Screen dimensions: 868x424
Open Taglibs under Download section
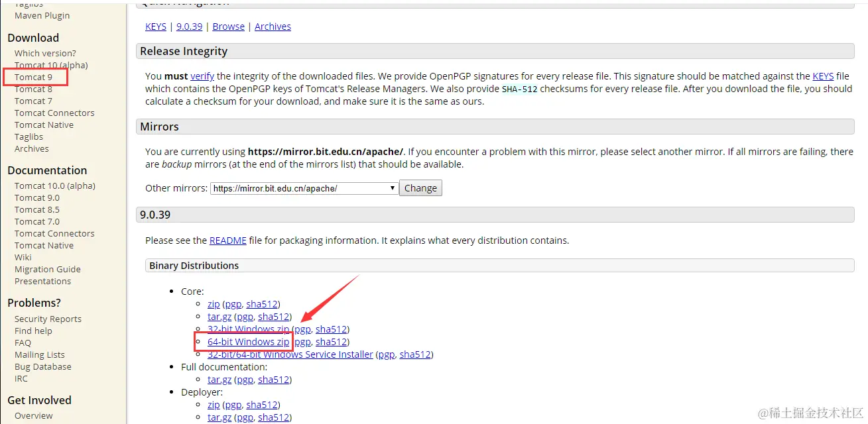pos(29,136)
